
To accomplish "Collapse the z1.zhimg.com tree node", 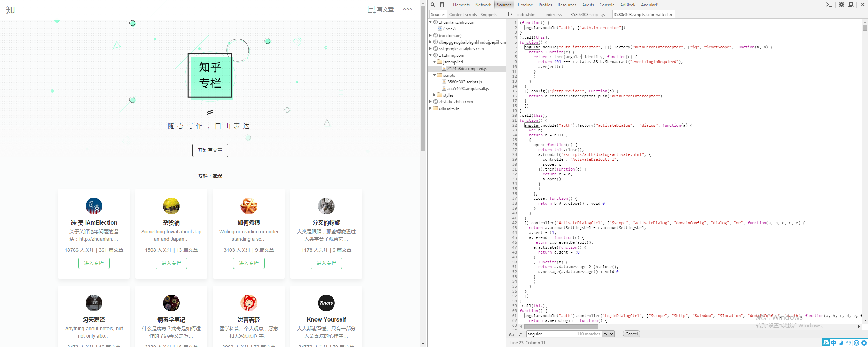I will pos(430,55).
